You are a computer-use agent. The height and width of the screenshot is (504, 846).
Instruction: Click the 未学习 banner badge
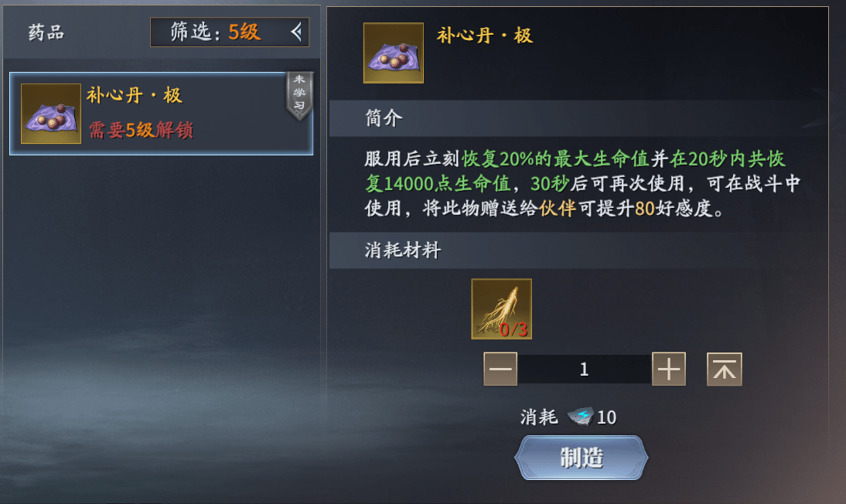click(x=299, y=96)
